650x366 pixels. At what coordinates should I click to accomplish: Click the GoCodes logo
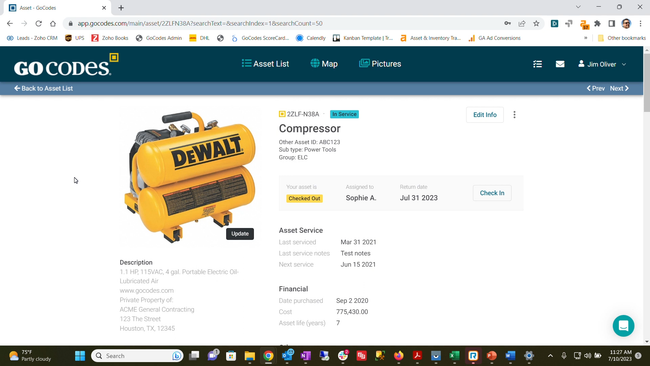pyautogui.click(x=66, y=65)
